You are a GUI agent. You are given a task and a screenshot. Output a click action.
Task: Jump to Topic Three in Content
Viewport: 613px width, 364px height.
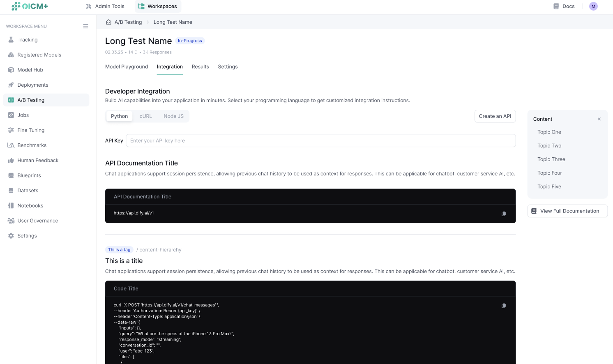(x=551, y=159)
